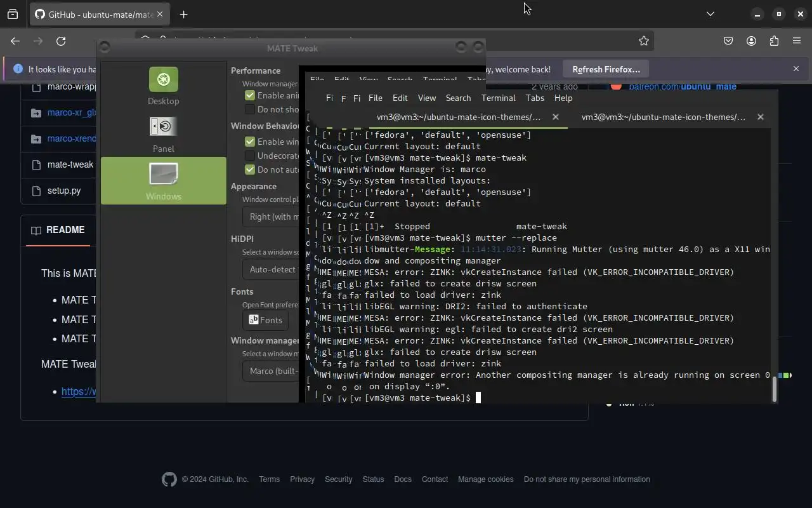The height and width of the screenshot is (508, 812).
Task: Open the terminal Tabs menu
Action: [535, 98]
